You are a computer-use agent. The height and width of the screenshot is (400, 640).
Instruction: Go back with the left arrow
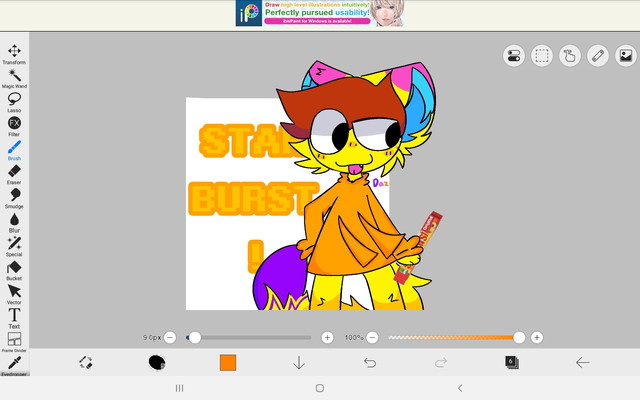(x=582, y=362)
